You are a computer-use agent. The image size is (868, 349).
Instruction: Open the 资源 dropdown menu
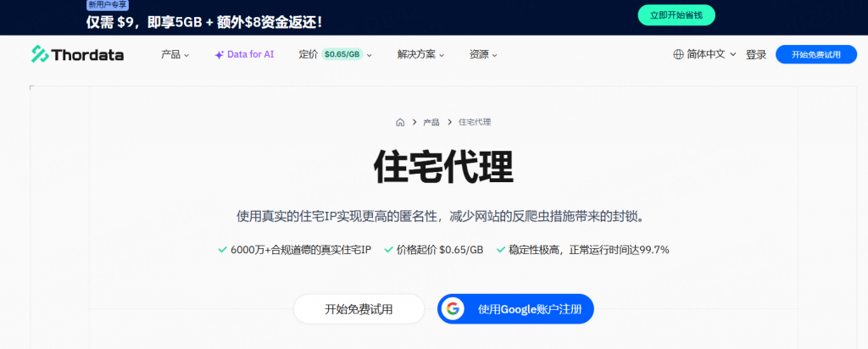(483, 54)
